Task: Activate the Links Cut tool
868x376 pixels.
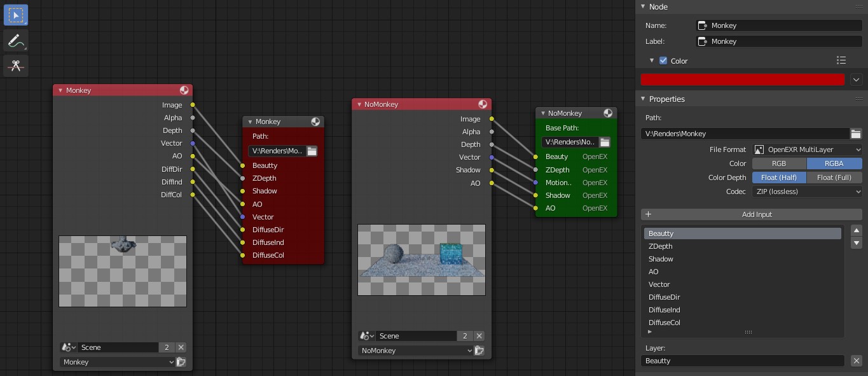Action: [x=15, y=66]
